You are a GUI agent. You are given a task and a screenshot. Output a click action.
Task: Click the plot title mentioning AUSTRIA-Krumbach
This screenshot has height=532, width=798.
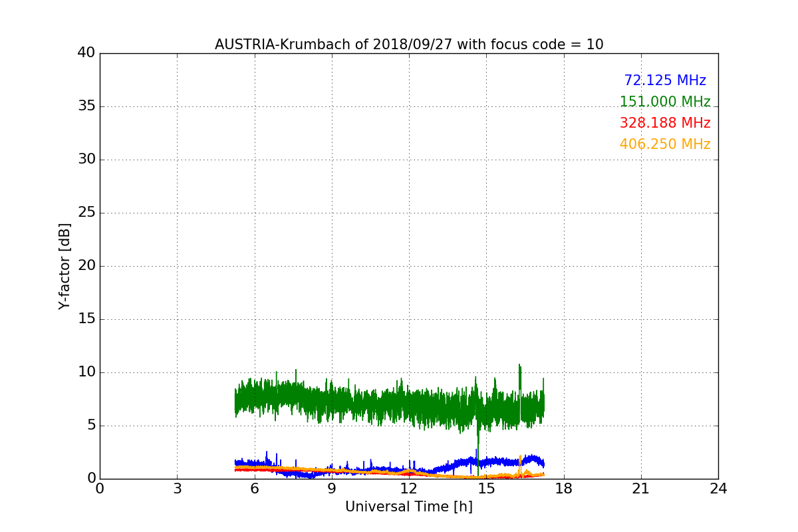click(409, 45)
